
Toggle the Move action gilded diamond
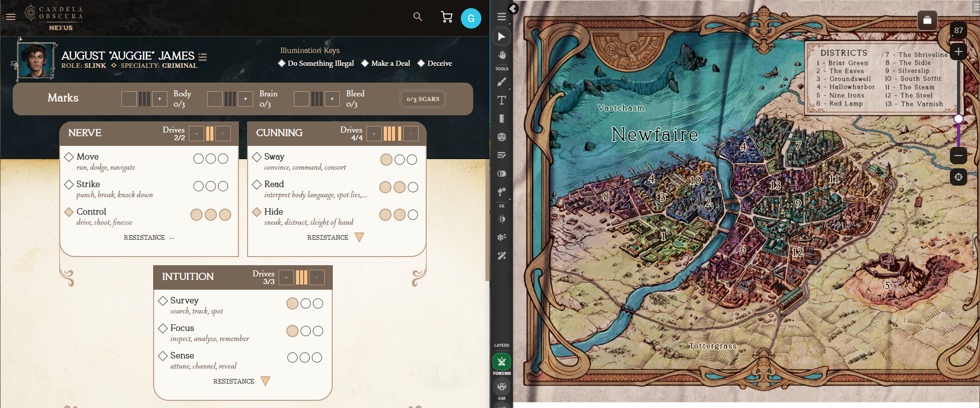[x=69, y=157]
